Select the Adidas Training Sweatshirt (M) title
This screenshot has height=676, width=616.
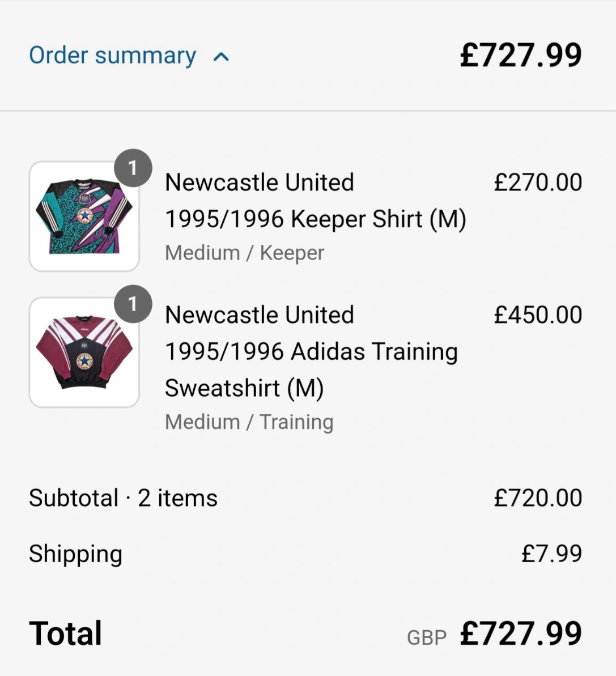[311, 351]
